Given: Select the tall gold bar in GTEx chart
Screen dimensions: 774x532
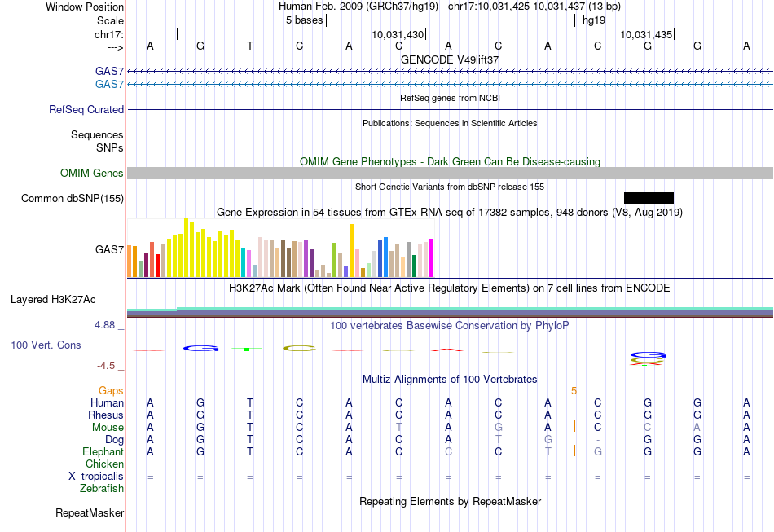Looking at the screenshot, I should (x=351, y=251).
